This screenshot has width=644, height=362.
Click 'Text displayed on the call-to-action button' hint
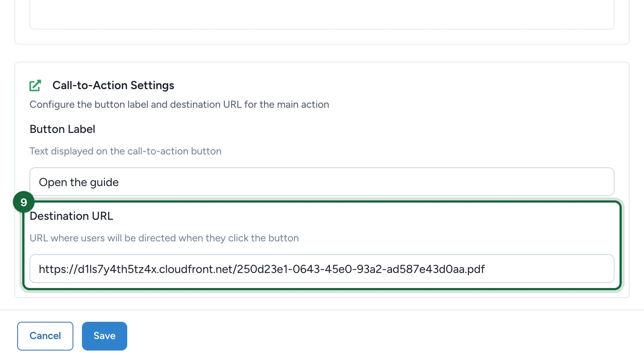[126, 151]
